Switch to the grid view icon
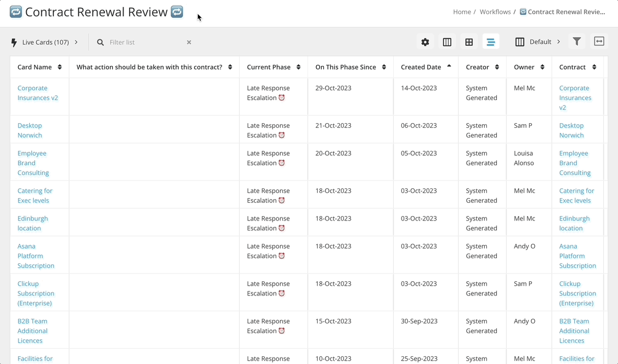The image size is (618, 364). tap(469, 41)
